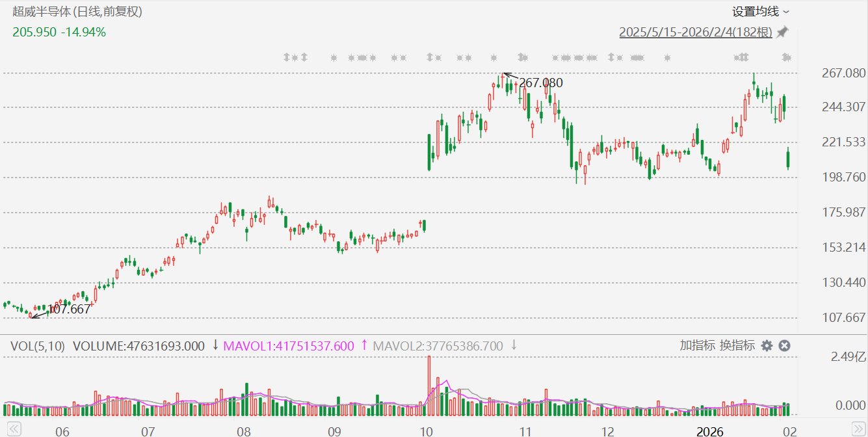Click the 换指标 button
Viewport: 868px width, 437px height.
(x=737, y=345)
